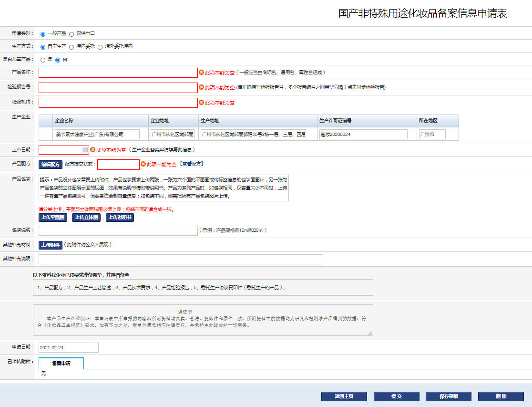This screenshot has width=532, height=407.
Task: Click the 企业名称 column header
Action: pos(101,121)
